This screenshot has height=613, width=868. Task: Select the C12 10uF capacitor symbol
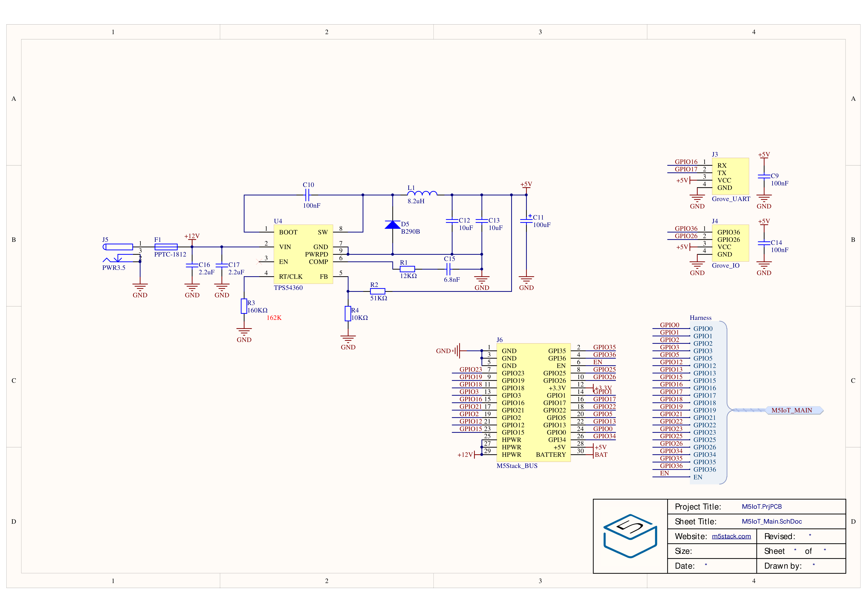point(452,221)
